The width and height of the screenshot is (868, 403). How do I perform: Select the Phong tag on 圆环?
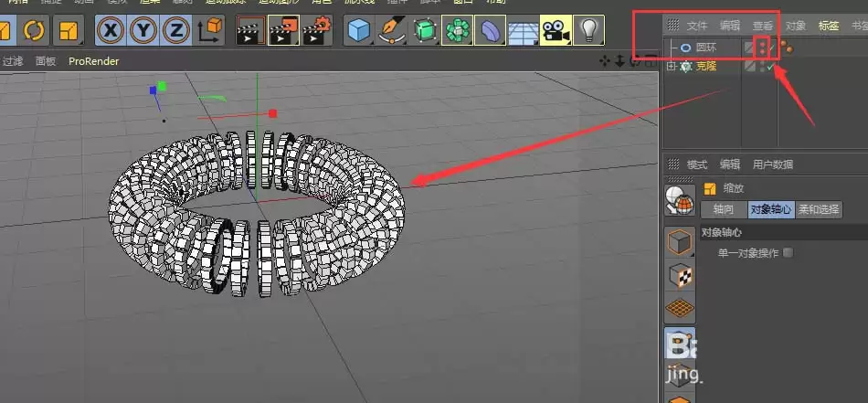point(787,48)
